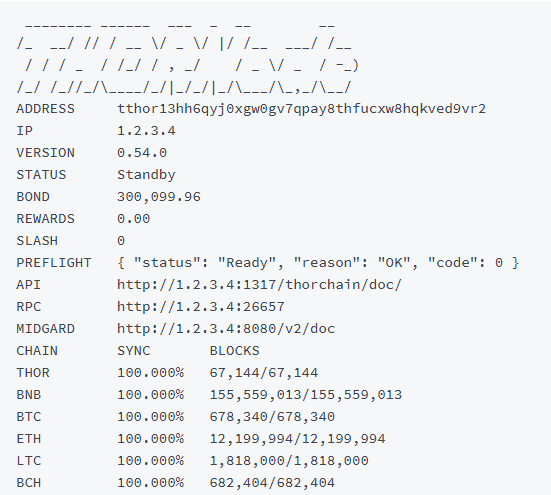The width and height of the screenshot is (551, 495).
Task: Open the RPC URL on port 26657
Action: click(201, 307)
